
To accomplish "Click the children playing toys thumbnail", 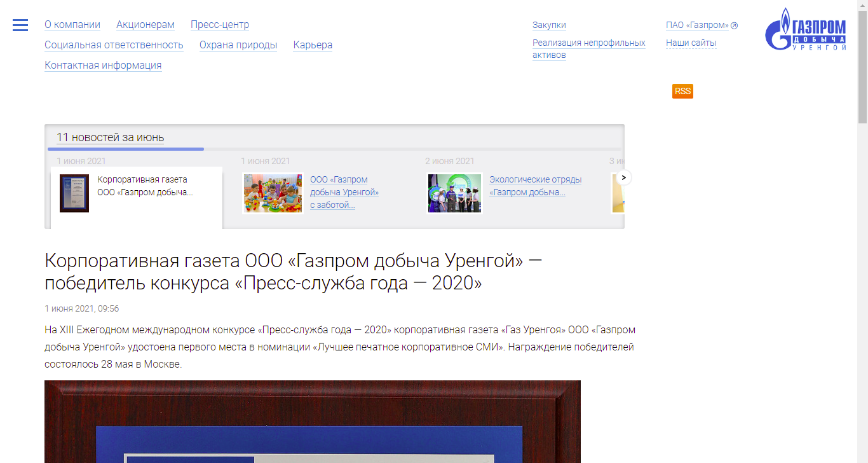I will pos(273,193).
